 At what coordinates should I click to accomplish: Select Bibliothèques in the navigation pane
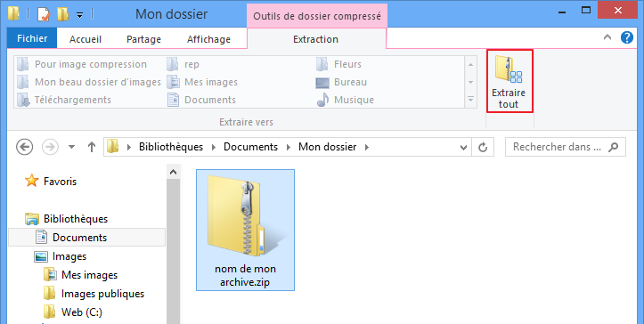tap(67, 219)
